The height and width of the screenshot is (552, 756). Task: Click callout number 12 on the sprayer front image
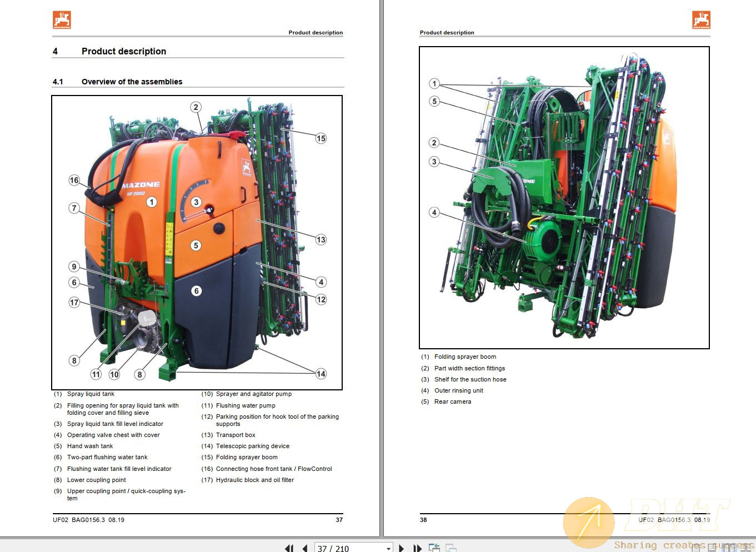(321, 299)
